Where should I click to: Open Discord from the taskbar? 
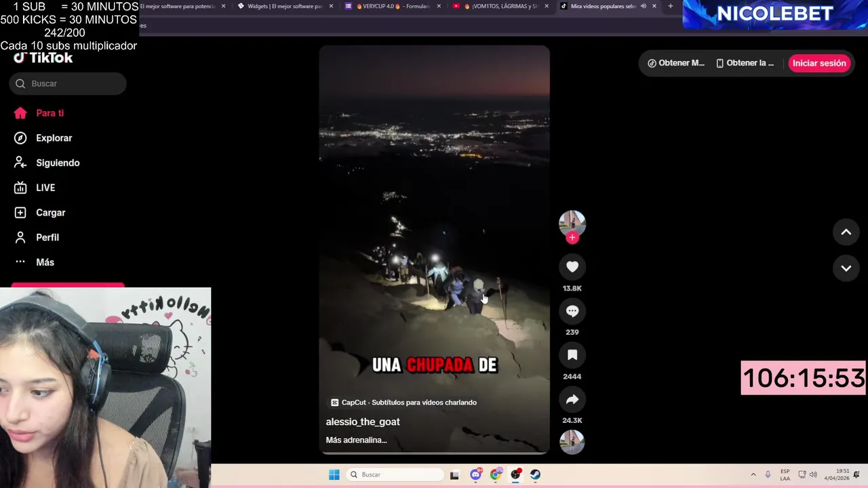476,474
